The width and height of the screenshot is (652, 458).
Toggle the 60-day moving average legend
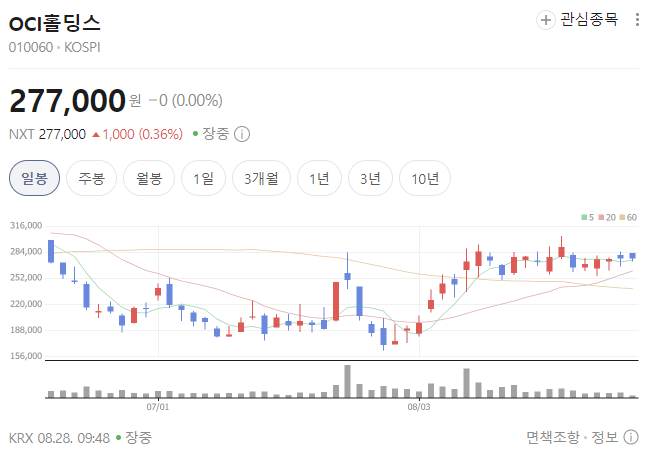pyautogui.click(x=628, y=217)
